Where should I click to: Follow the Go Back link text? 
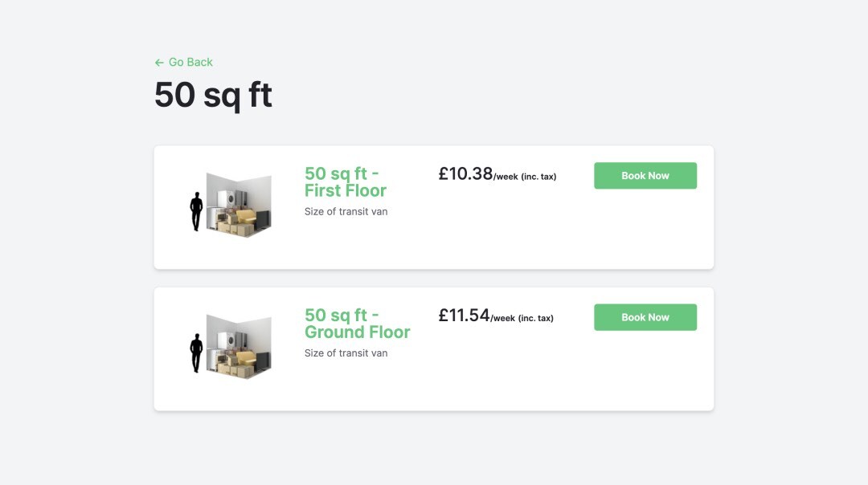190,63
